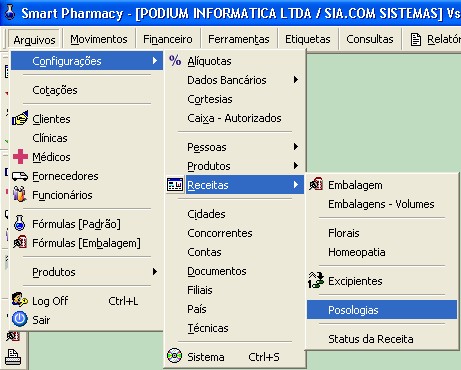Viewport: 461px width, 370px height.
Task: Open the Movimentos menu
Action: click(x=99, y=39)
